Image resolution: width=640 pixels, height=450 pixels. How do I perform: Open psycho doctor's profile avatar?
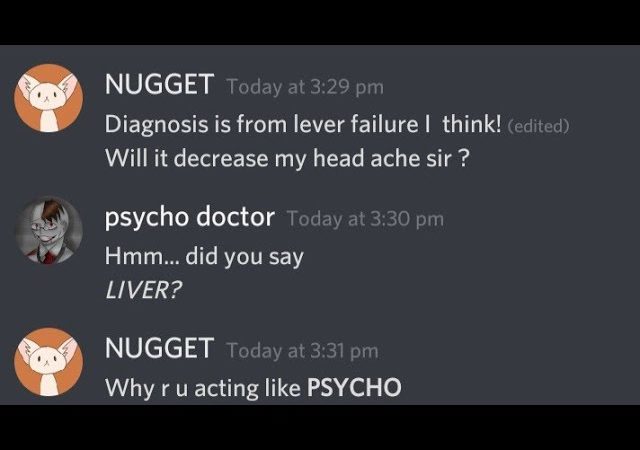(x=49, y=230)
